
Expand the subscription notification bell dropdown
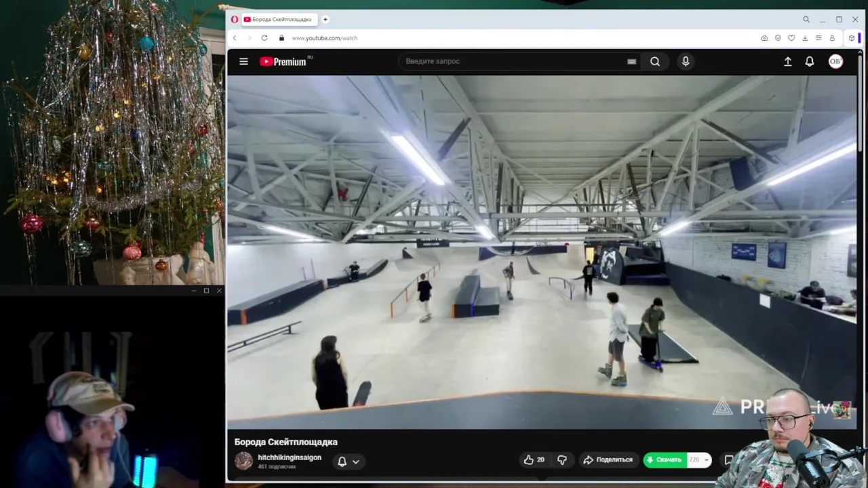click(349, 462)
